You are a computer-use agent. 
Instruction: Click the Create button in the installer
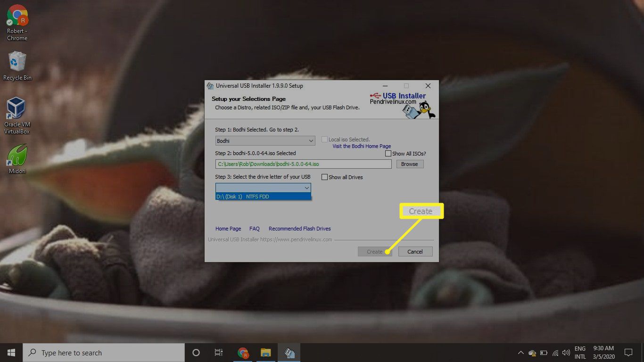375,252
